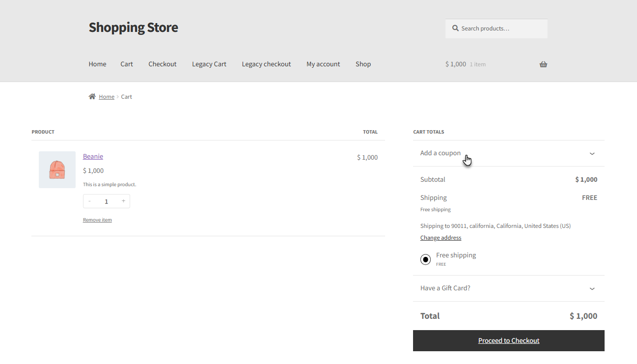Click the Remove item link
Screen dimensions: 637x364
pyautogui.click(x=97, y=220)
